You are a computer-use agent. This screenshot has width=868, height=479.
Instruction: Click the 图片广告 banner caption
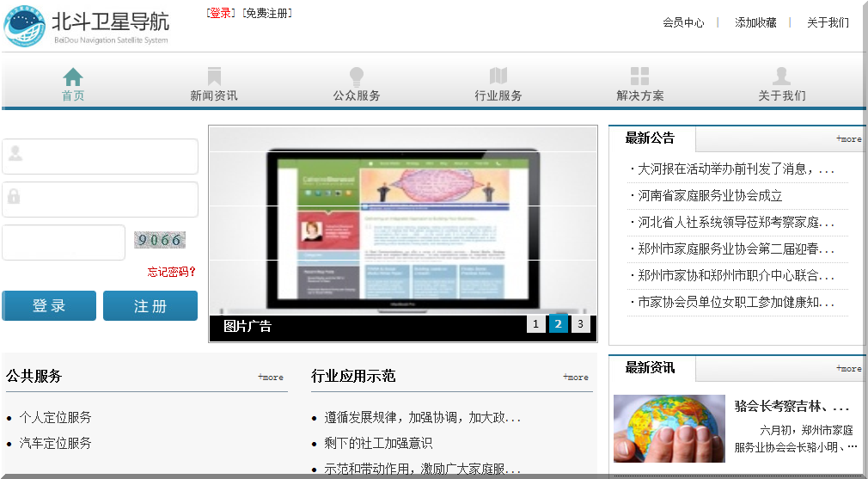(x=248, y=326)
